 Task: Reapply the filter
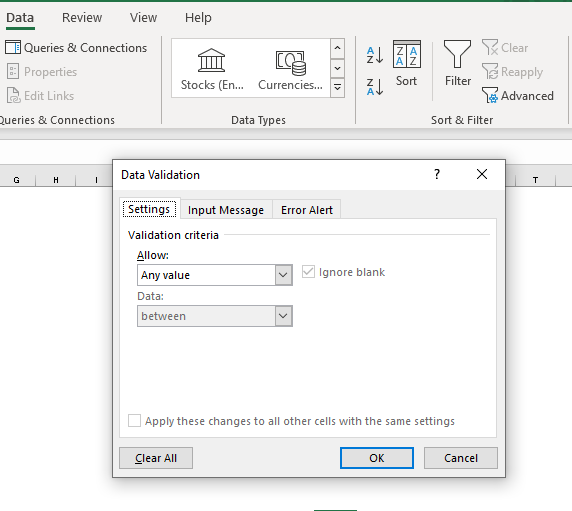pos(512,72)
